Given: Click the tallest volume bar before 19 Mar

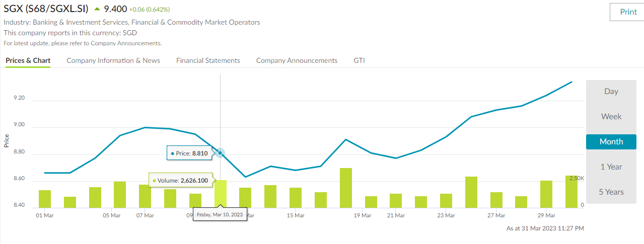Looking at the screenshot, I should [x=346, y=188].
